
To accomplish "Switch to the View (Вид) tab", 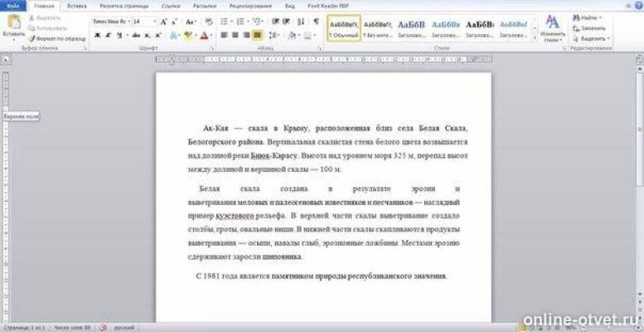I will [289, 6].
